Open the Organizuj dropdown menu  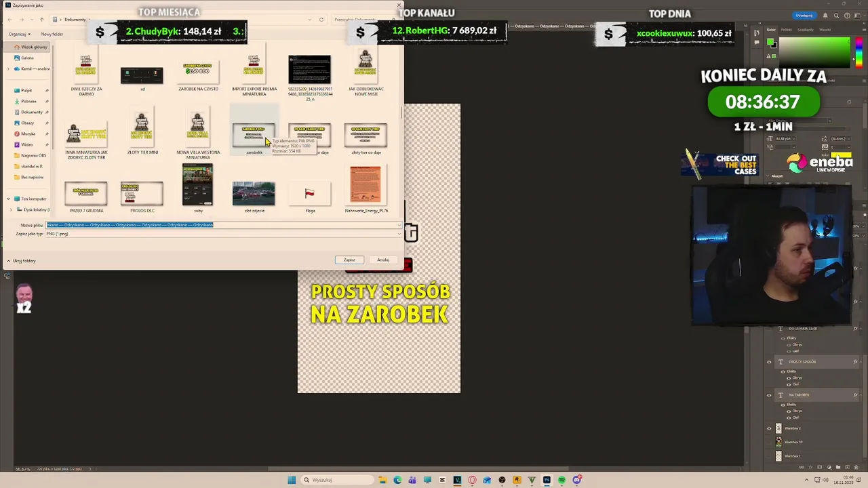pos(20,34)
